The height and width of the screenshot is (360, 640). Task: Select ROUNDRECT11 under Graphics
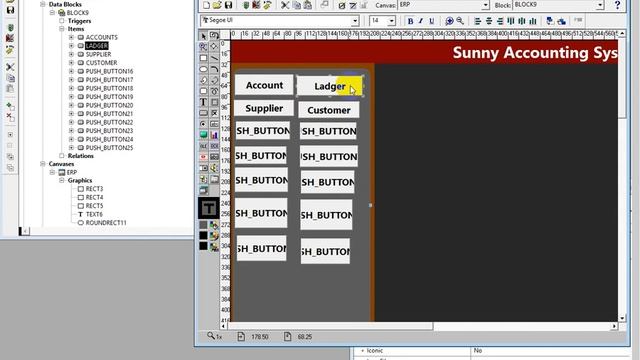(106, 223)
